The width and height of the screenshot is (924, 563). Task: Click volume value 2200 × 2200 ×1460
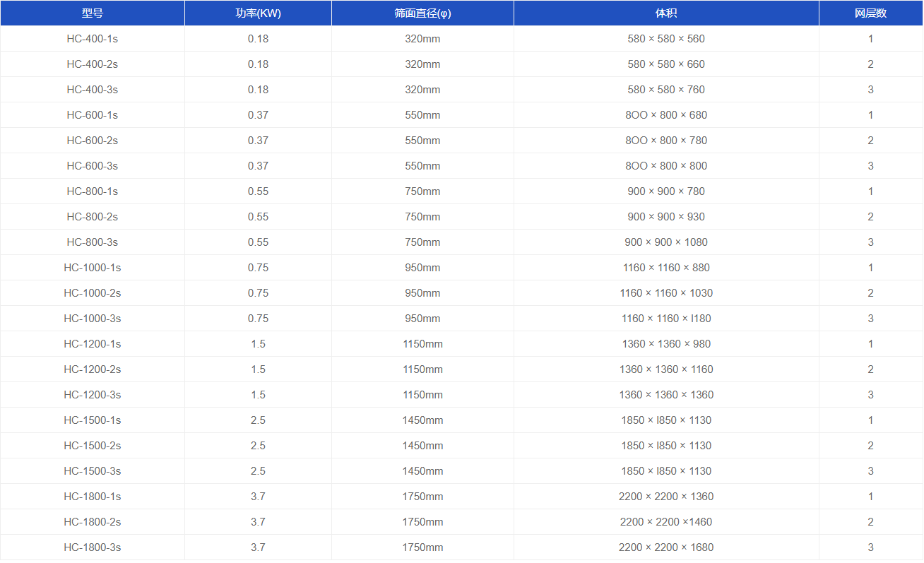[x=666, y=522]
